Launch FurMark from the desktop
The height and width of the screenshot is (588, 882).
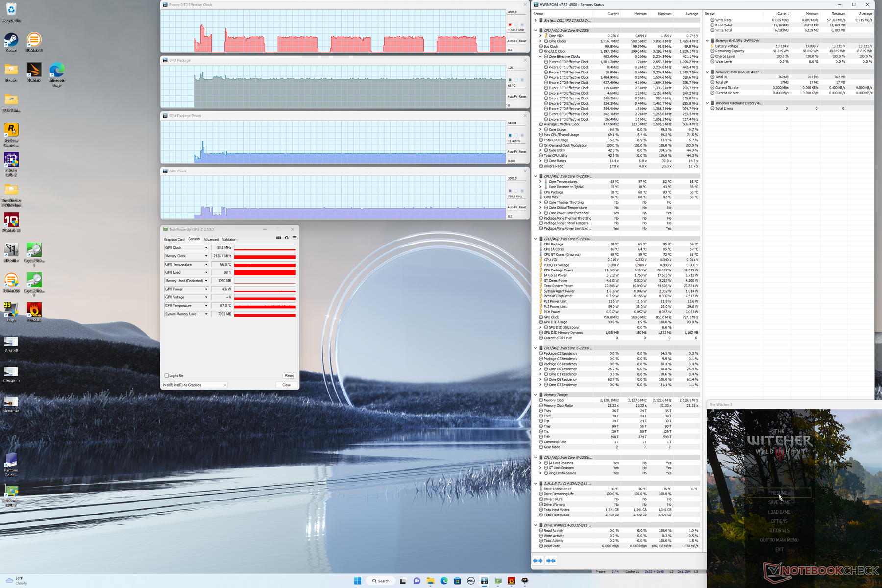click(34, 312)
